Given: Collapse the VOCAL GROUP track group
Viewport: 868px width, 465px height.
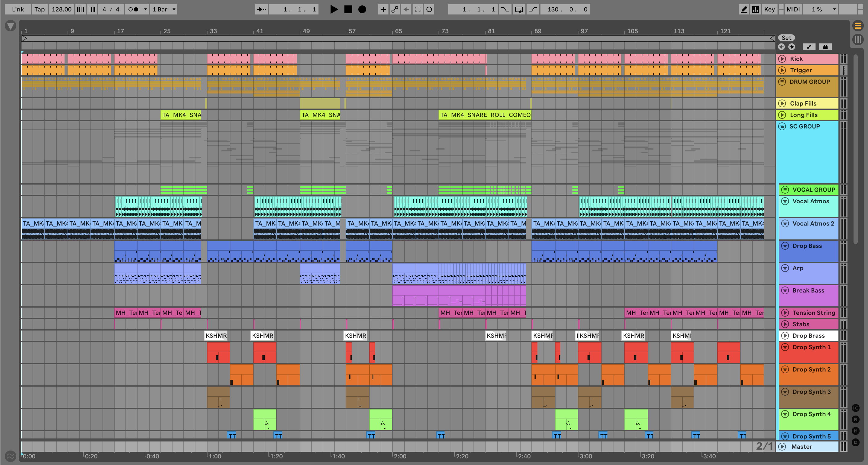Looking at the screenshot, I should pyautogui.click(x=785, y=190).
